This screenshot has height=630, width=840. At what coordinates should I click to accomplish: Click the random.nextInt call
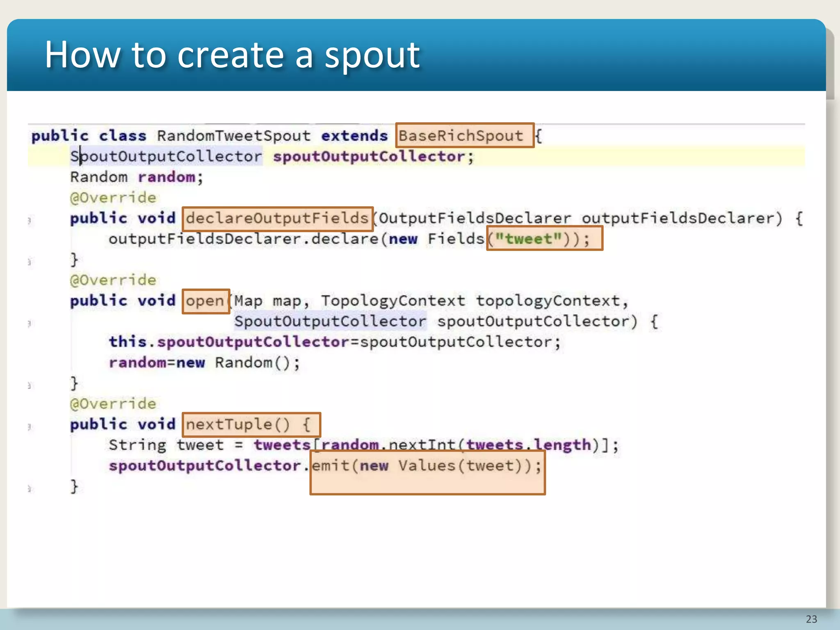click(x=393, y=445)
